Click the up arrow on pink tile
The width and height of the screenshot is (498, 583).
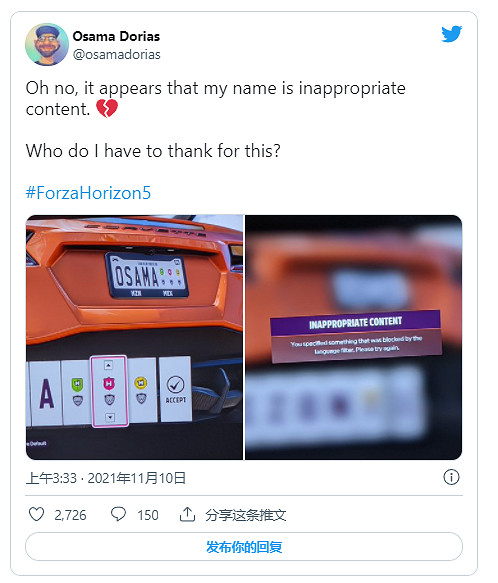[108, 365]
